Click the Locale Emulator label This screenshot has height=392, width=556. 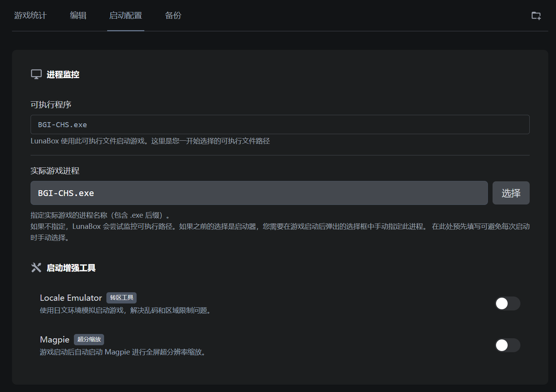click(71, 298)
